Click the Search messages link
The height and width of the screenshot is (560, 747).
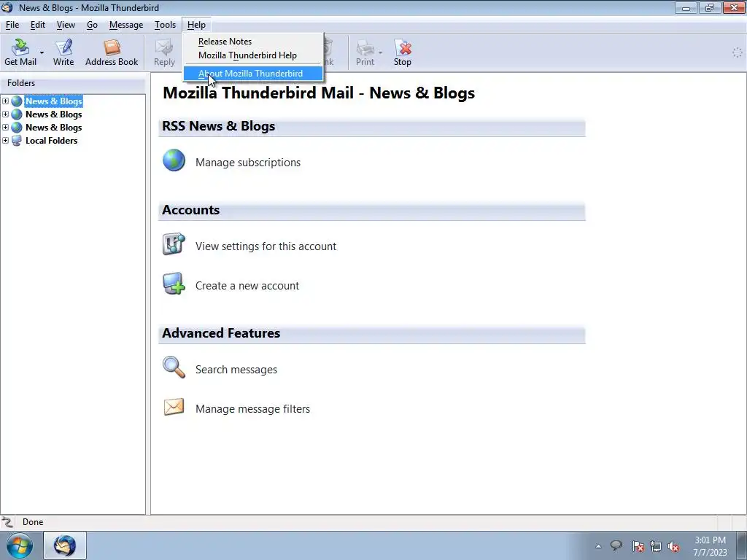(236, 370)
